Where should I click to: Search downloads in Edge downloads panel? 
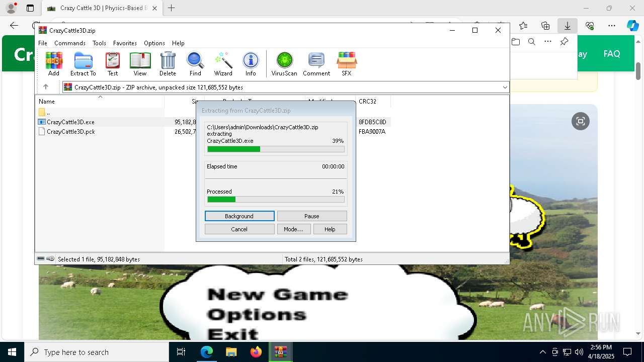click(x=531, y=42)
